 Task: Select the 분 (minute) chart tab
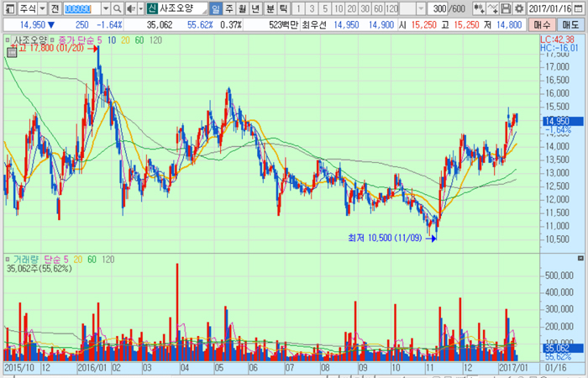[270, 8]
